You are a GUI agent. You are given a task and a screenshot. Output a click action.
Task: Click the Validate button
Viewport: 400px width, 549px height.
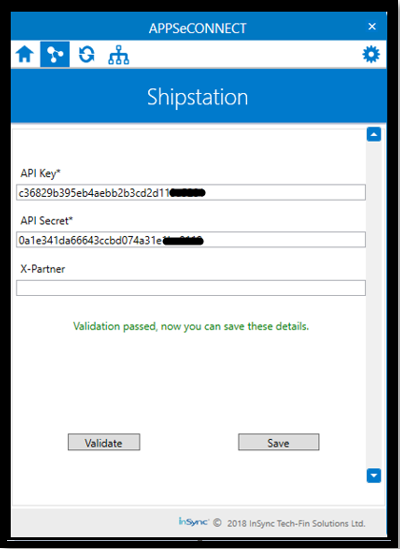pos(104,442)
